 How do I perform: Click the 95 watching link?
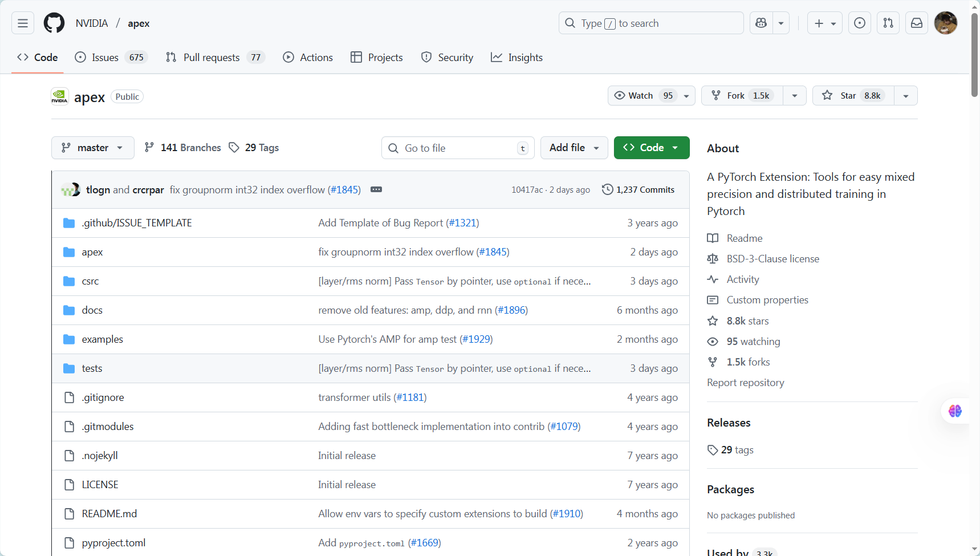click(744, 342)
